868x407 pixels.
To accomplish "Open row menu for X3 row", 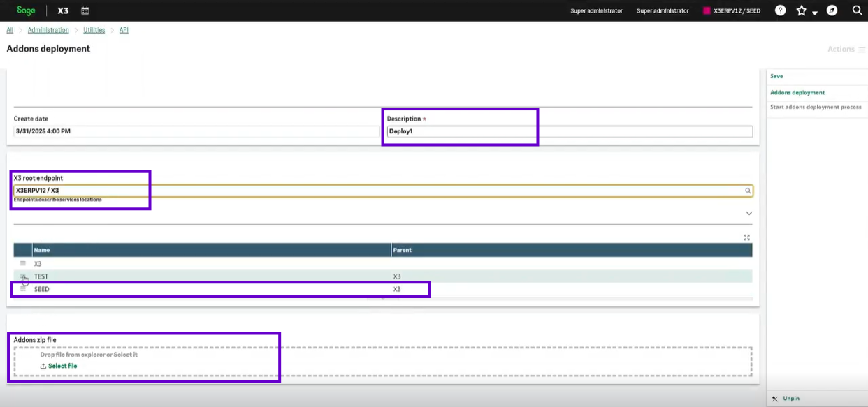I will click(22, 264).
